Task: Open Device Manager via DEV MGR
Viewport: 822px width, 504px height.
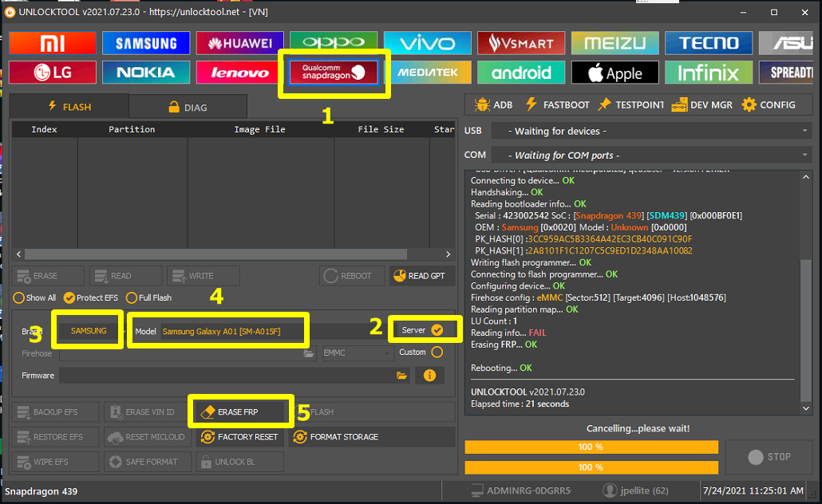Action: pos(702,104)
